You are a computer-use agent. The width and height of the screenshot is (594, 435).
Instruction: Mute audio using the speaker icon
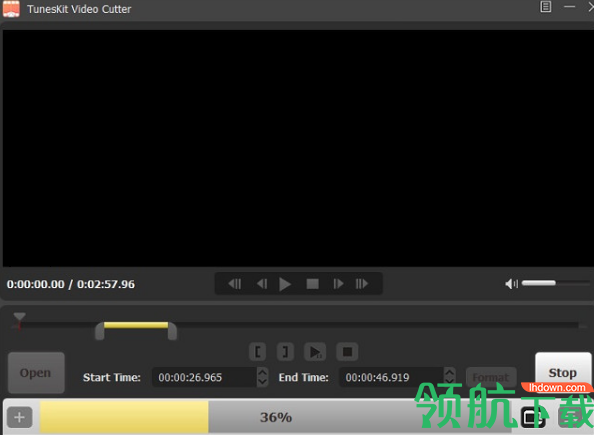click(511, 283)
